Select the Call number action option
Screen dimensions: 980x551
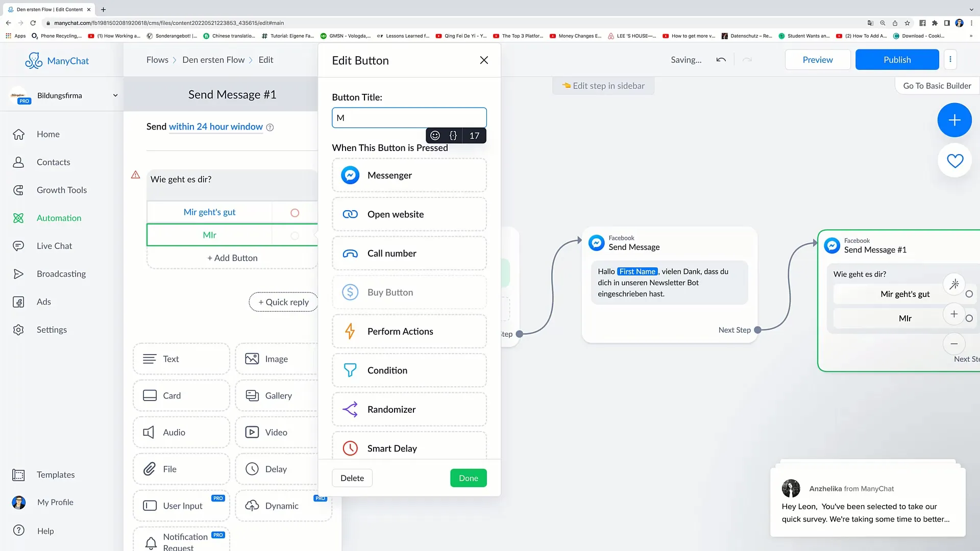pyautogui.click(x=410, y=253)
